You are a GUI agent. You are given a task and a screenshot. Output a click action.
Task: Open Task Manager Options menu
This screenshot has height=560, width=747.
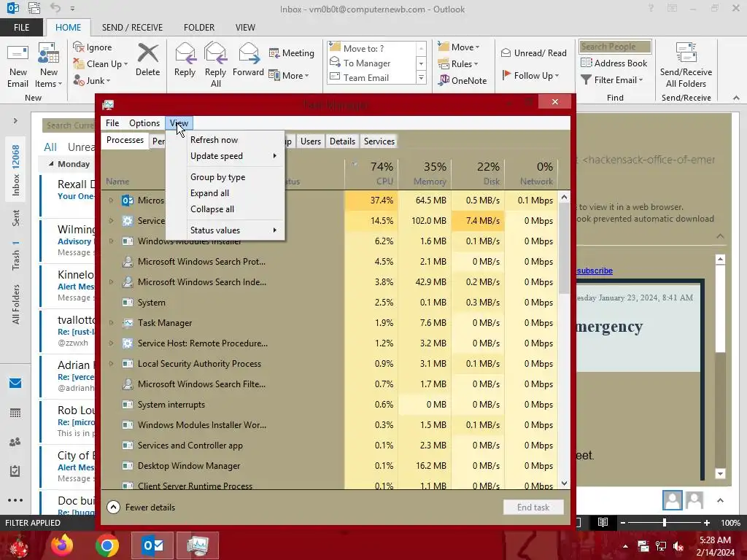[x=144, y=123]
